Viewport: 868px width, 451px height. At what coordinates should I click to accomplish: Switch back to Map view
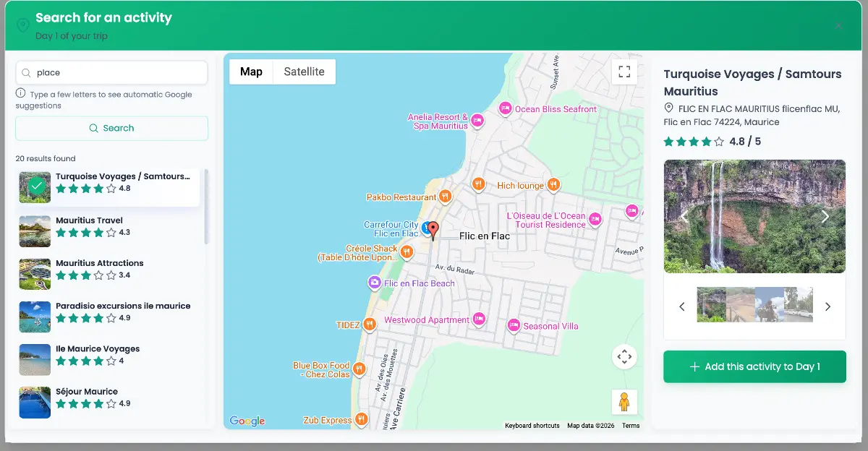[251, 72]
